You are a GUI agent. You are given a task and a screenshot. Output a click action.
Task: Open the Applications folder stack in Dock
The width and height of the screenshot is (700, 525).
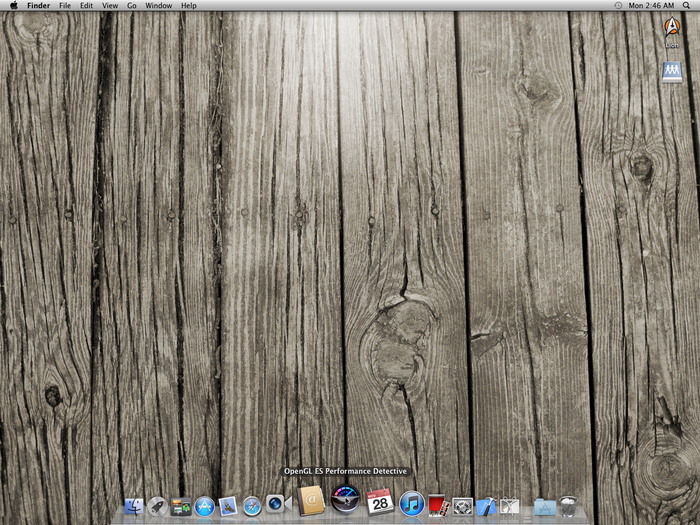point(545,507)
